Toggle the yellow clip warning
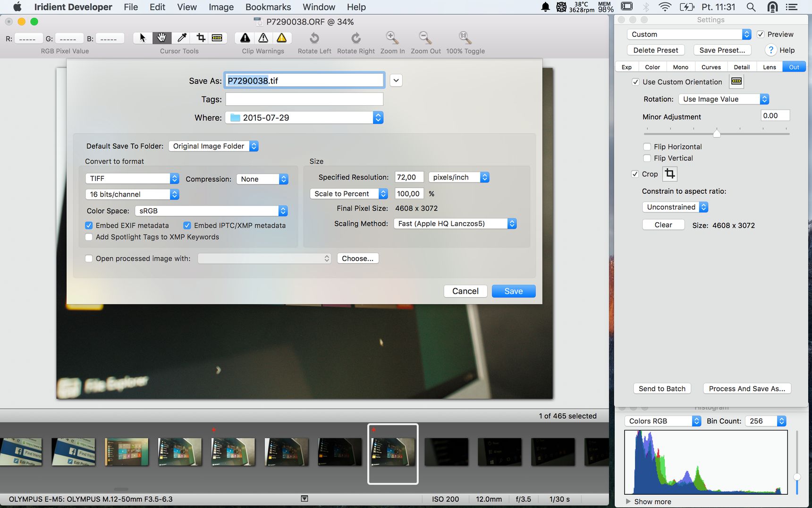Screen dimensions: 812x508 pyautogui.click(x=282, y=38)
